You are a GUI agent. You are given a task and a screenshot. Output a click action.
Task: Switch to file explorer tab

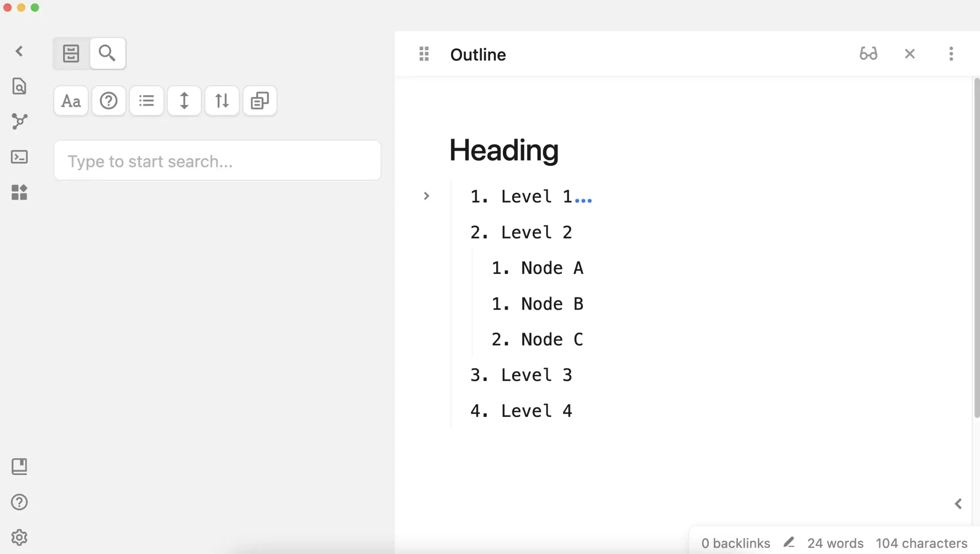coord(71,53)
